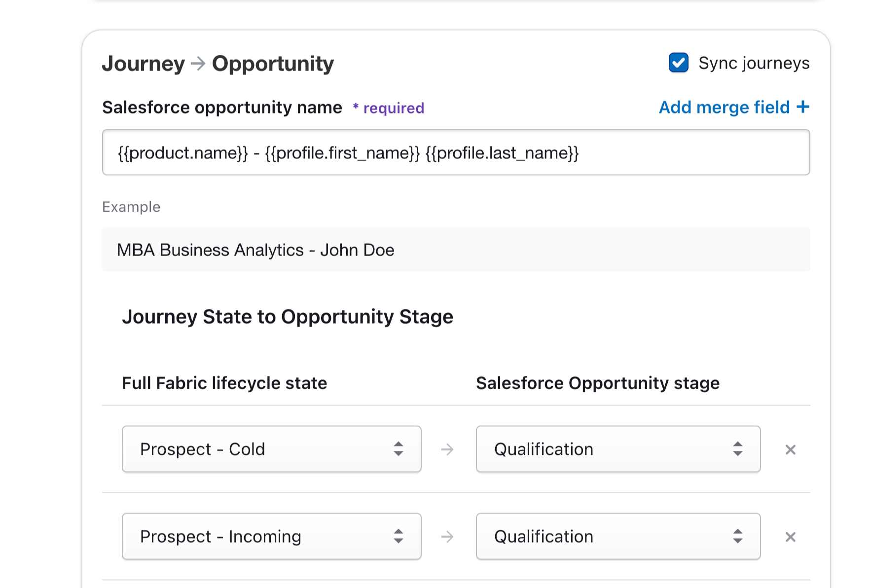Open the Prospect - Cold lifecycle dropdown
The image size is (871, 588).
[261, 449]
